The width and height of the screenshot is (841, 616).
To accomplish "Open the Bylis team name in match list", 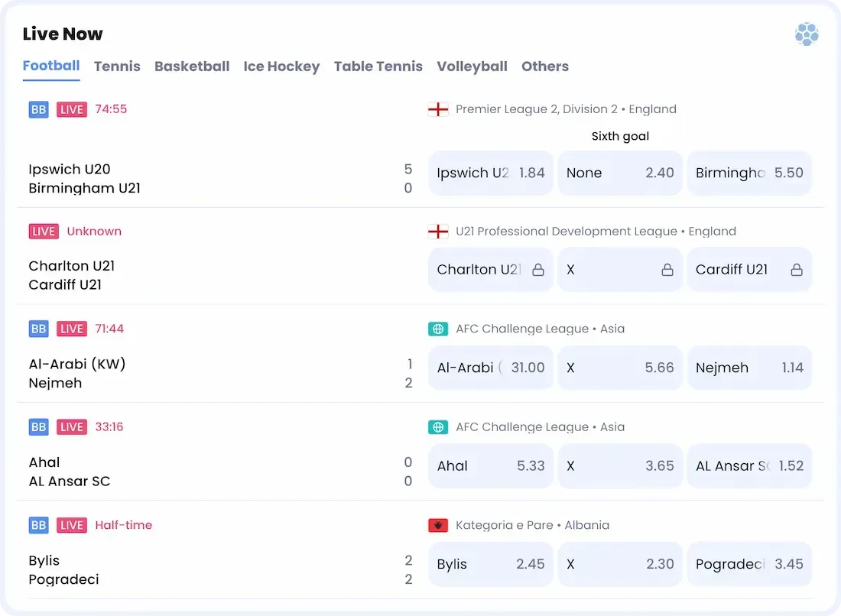I will coord(44,560).
